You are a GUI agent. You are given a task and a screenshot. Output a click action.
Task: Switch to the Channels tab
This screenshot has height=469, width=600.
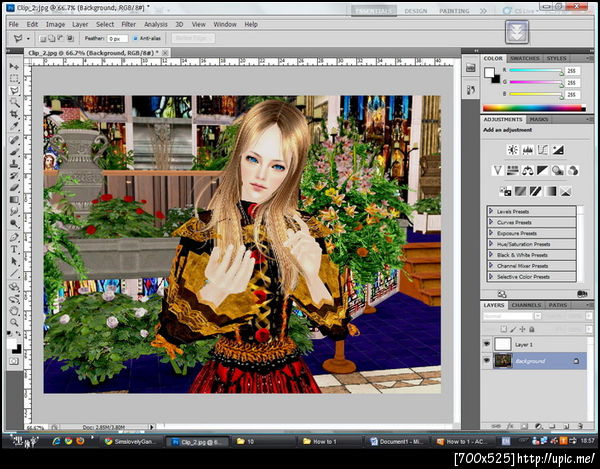click(x=526, y=305)
